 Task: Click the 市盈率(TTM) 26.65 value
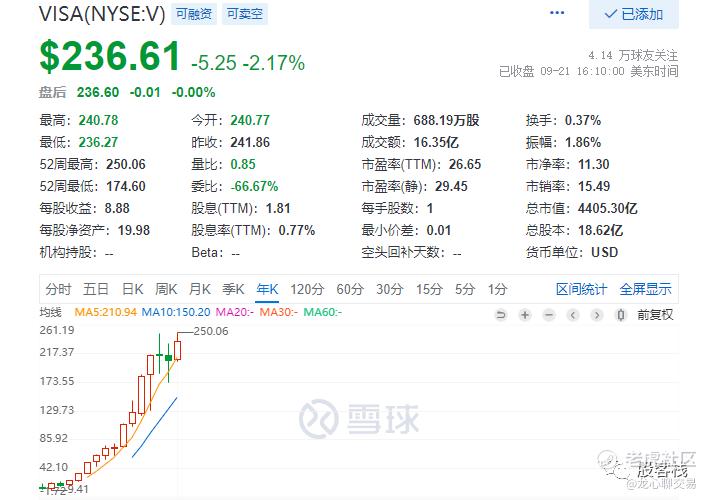pos(465,164)
